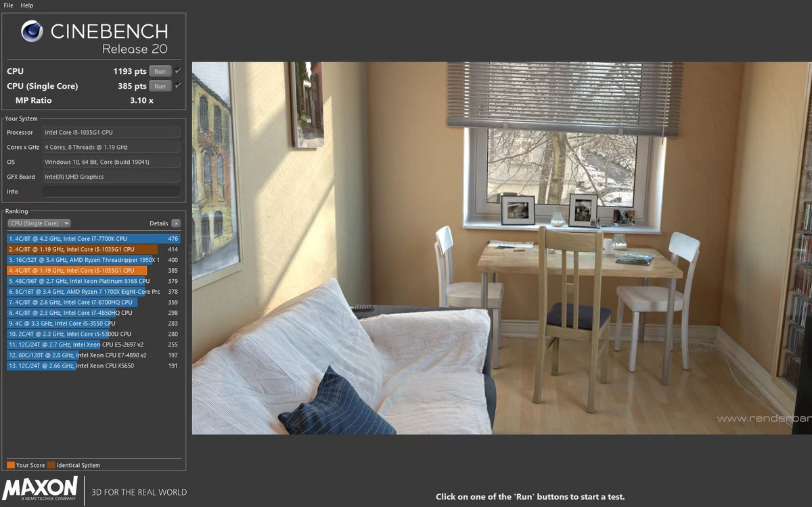Select ranking row Intel Xeon Platinum 8168

pyautogui.click(x=93, y=281)
